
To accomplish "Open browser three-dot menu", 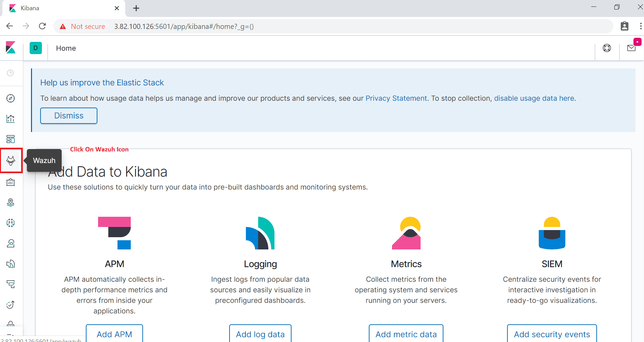I will 641,26.
